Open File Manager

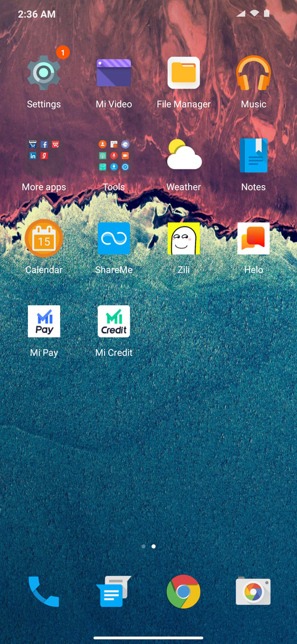pos(183,72)
